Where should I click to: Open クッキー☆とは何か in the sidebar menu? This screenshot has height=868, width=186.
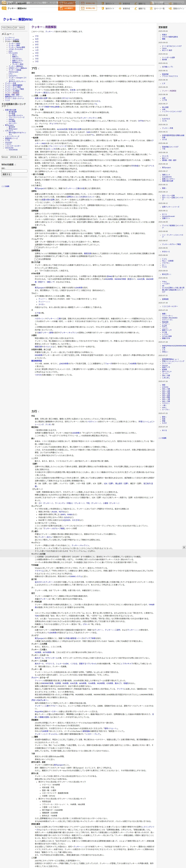(12, 39)
